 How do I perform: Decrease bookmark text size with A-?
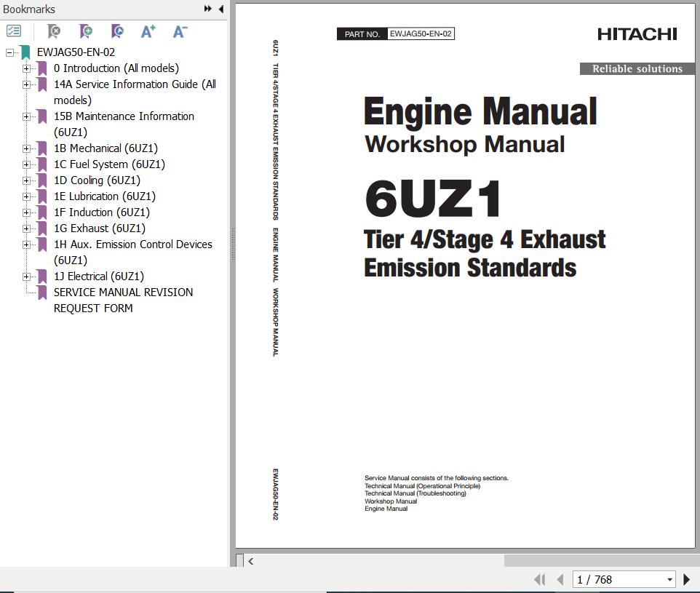coord(180,31)
